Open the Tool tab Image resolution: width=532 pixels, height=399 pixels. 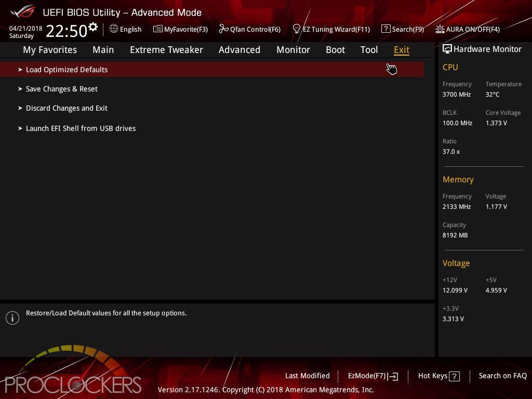[x=369, y=50]
